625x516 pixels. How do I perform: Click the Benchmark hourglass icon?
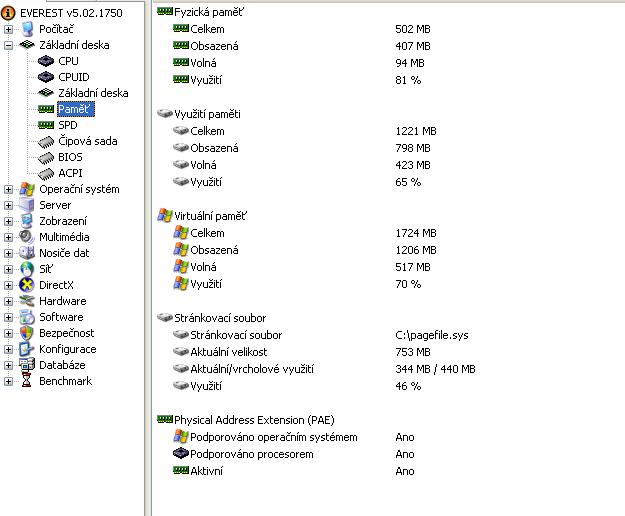27,381
